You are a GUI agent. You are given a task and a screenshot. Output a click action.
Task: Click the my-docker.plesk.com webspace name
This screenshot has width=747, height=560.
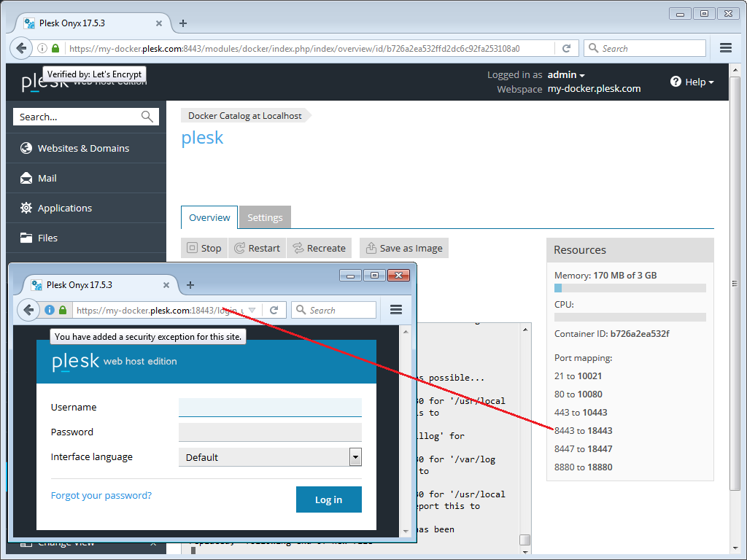pos(594,88)
